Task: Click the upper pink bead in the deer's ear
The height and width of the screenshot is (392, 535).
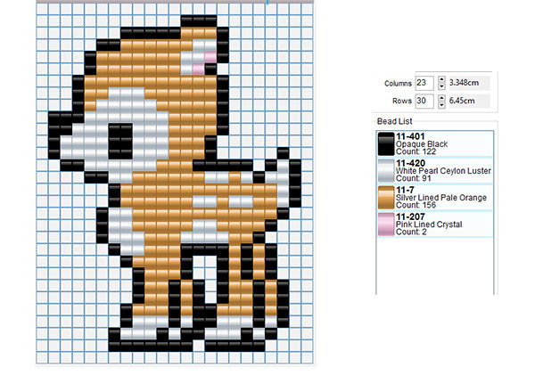Action: tap(210, 57)
